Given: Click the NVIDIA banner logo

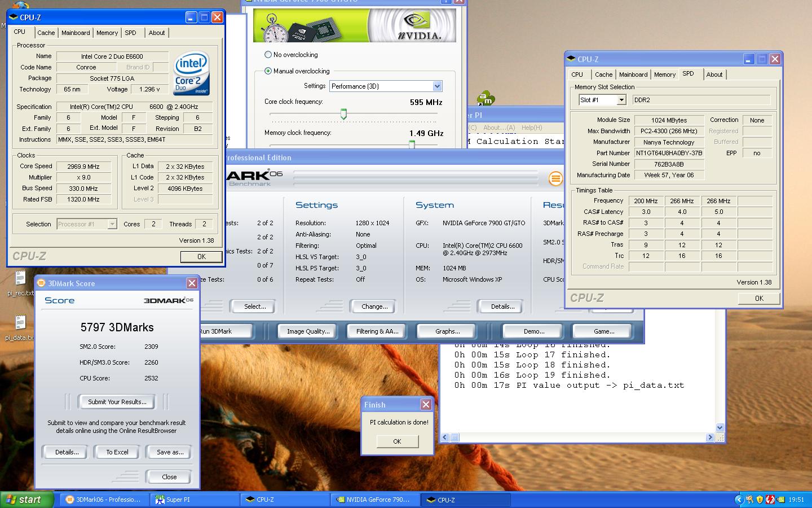Looking at the screenshot, I should pos(416,25).
